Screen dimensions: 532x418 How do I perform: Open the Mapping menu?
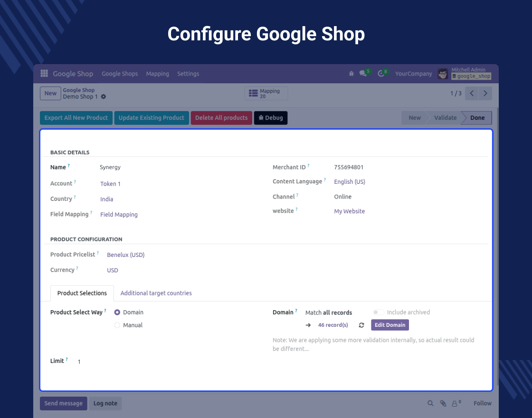point(157,74)
